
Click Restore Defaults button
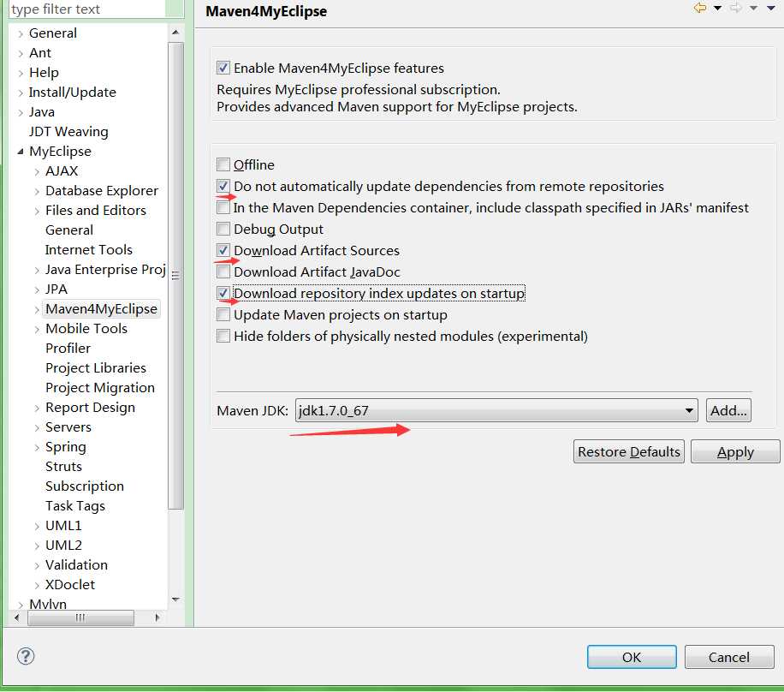(628, 451)
